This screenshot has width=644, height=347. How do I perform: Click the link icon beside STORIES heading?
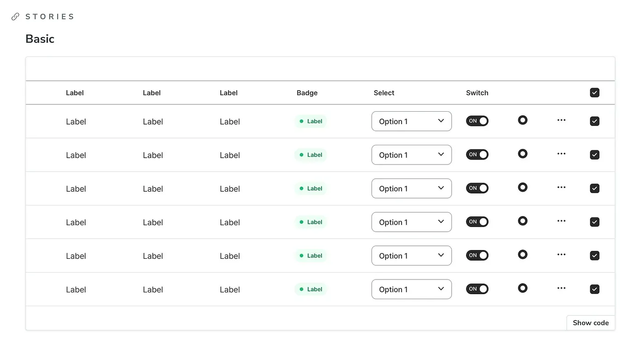tap(15, 17)
